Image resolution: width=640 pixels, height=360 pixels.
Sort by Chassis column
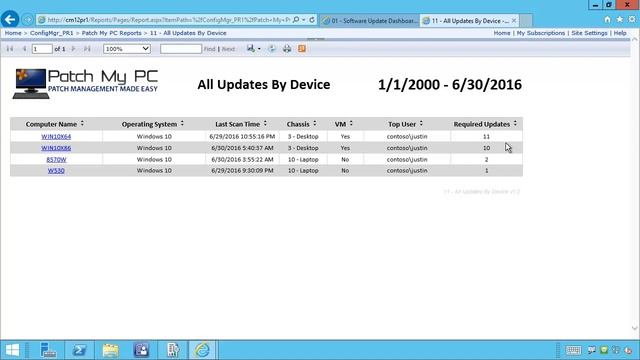tap(315, 123)
